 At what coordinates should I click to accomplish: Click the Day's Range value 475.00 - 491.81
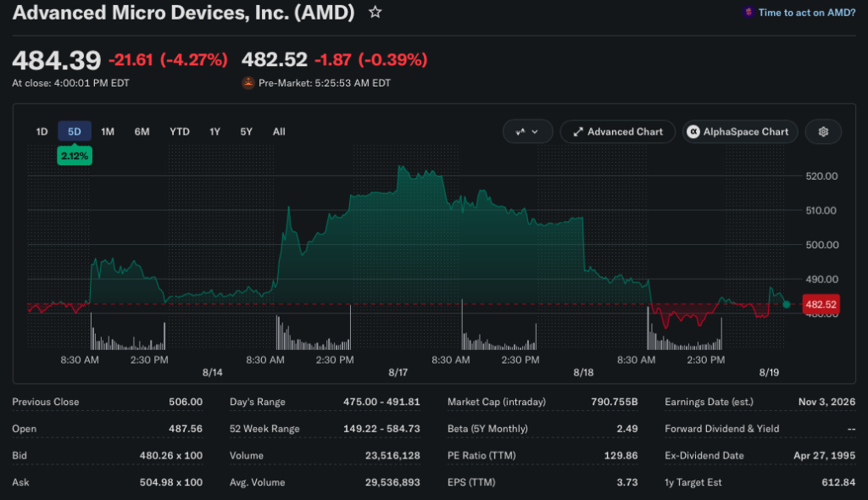(x=381, y=402)
